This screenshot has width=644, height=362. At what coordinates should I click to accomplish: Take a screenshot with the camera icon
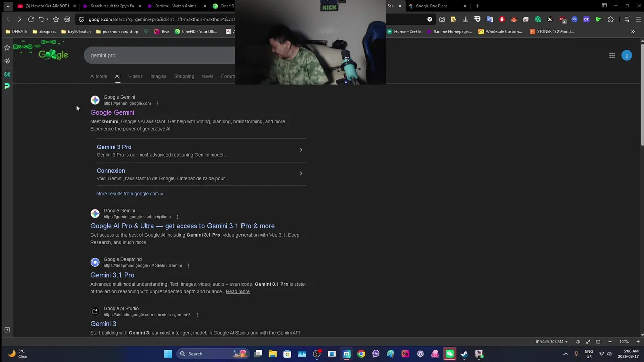[442, 19]
